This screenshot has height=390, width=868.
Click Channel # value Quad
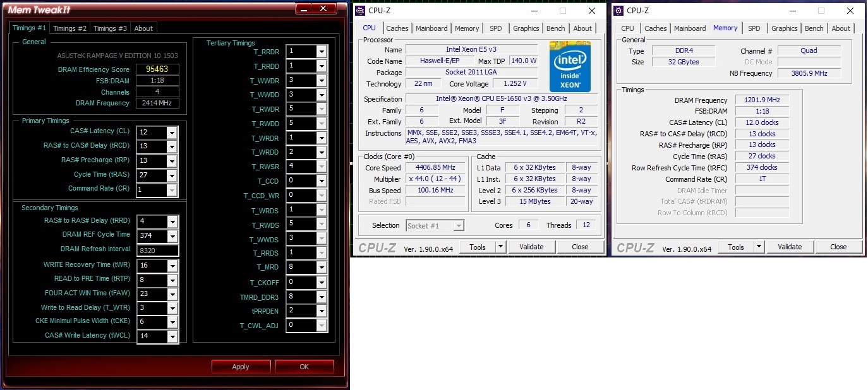(809, 51)
